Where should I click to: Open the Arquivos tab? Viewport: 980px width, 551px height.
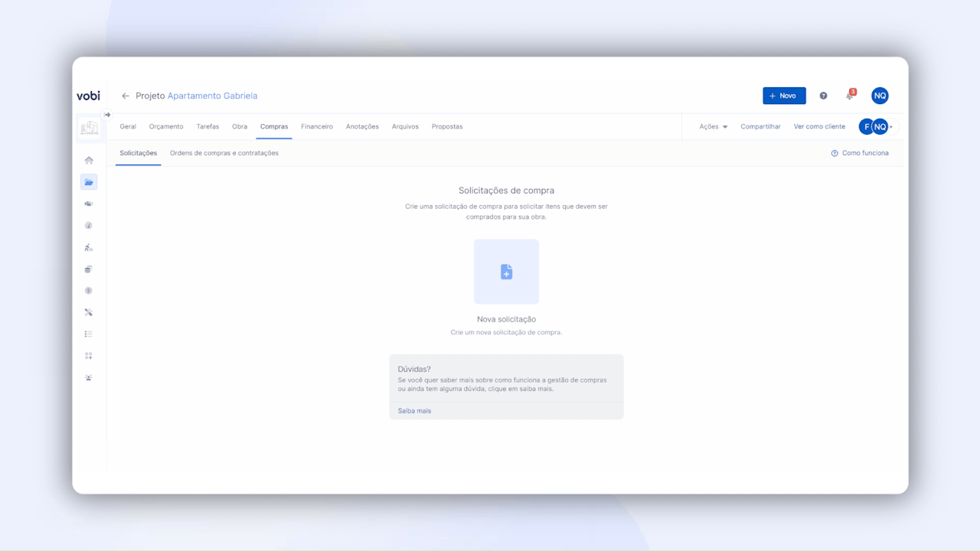click(405, 126)
